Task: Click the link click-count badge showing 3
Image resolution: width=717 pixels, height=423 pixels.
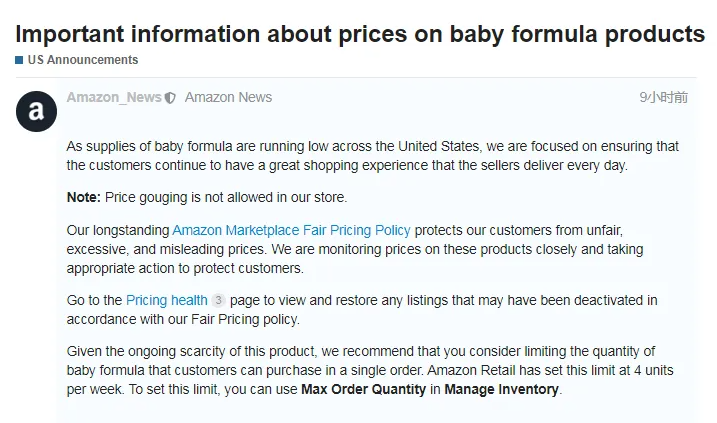Action: coord(219,300)
